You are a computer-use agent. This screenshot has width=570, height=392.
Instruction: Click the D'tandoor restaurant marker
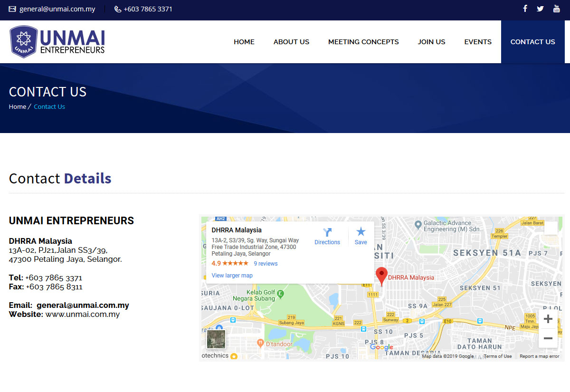tap(260, 343)
